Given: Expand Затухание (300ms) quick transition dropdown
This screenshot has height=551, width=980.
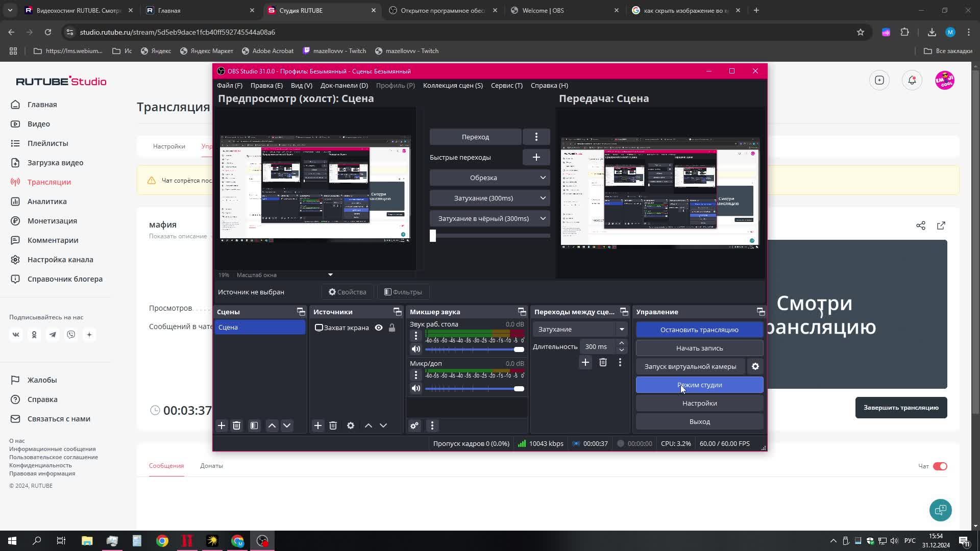Looking at the screenshot, I should pyautogui.click(x=543, y=198).
